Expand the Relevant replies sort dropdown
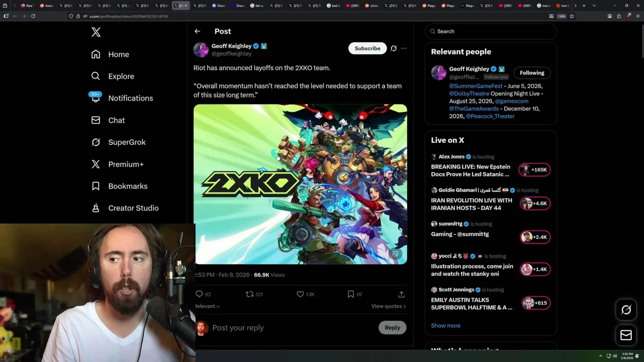 tap(207, 306)
